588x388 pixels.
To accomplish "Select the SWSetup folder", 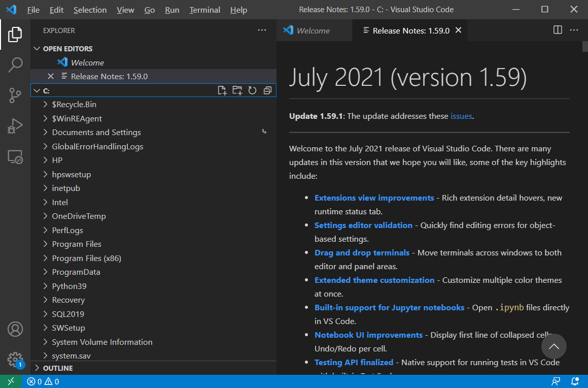I will click(x=153, y=328).
